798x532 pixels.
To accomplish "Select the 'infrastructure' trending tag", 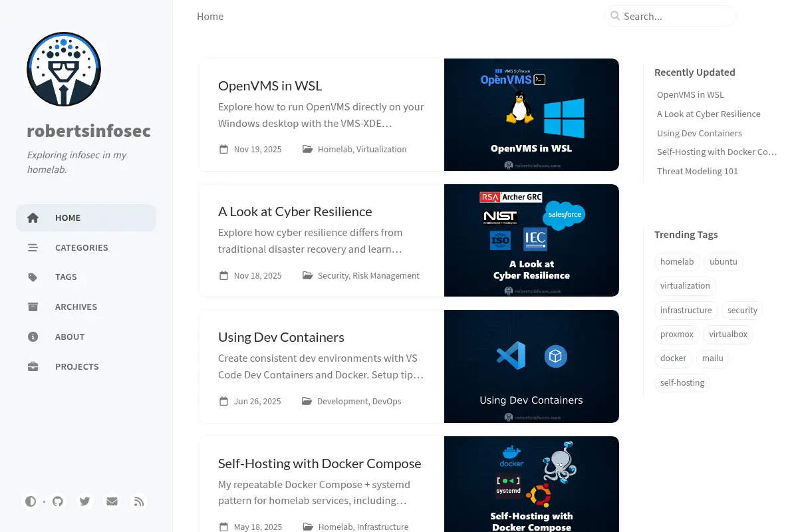I will (x=686, y=310).
